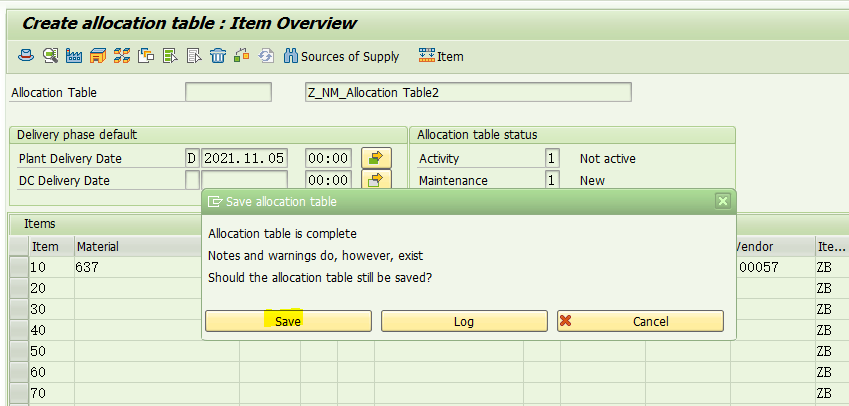Image resolution: width=849 pixels, height=406 pixels.
Task: Open the Log from save dialog
Action: (464, 321)
